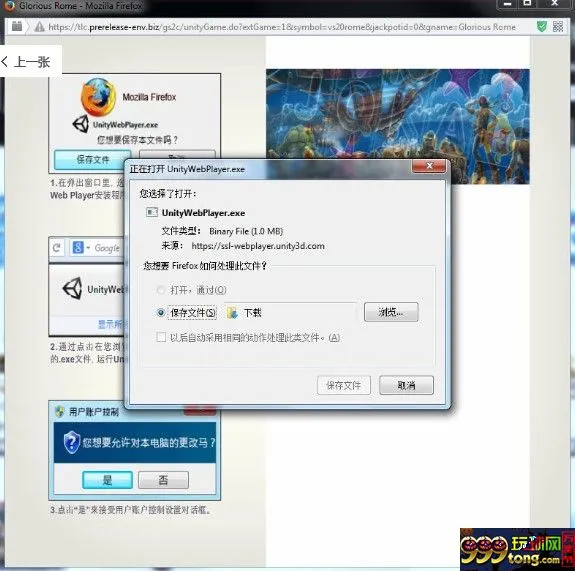Click the UnityWebPlayer.exe filename in dialog
The height and width of the screenshot is (571, 575).
tap(203, 213)
